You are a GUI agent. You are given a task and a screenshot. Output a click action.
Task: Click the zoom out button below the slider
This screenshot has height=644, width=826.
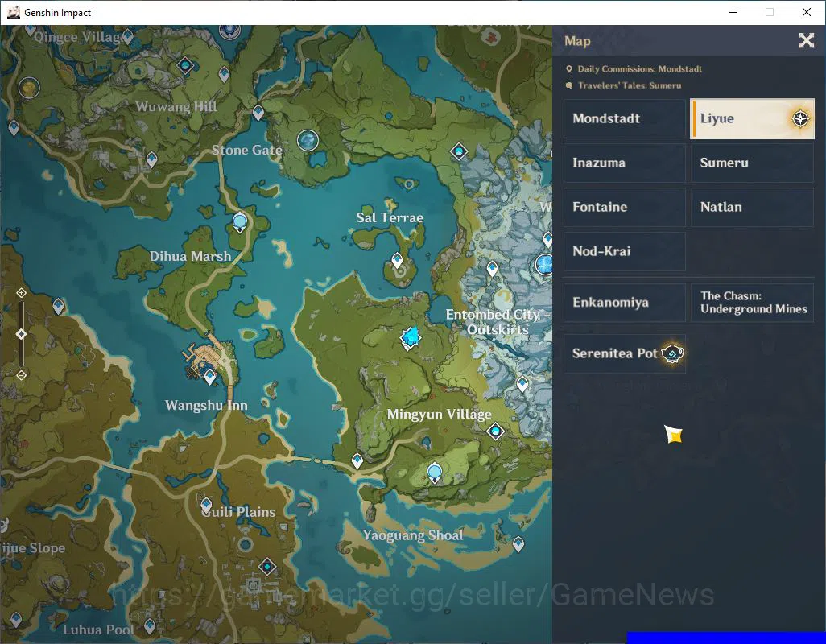21,375
